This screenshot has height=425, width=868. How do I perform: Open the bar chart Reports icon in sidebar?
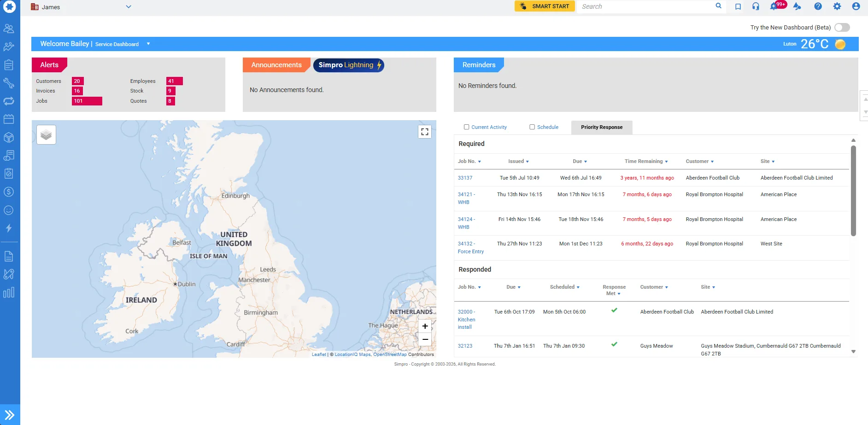pos(9,292)
